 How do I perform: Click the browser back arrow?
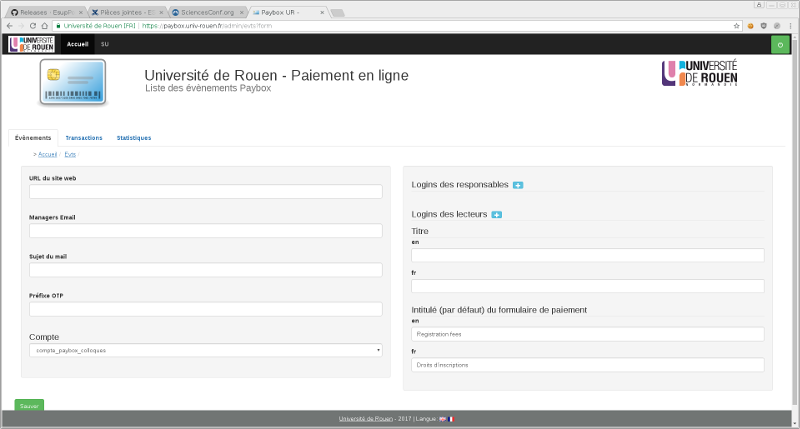8,25
